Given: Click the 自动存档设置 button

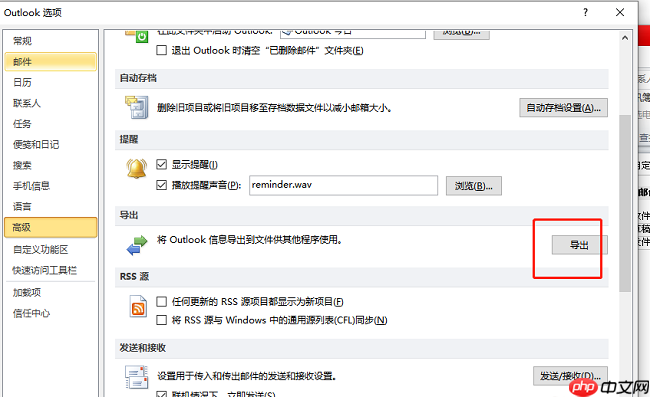Looking at the screenshot, I should 563,108.
